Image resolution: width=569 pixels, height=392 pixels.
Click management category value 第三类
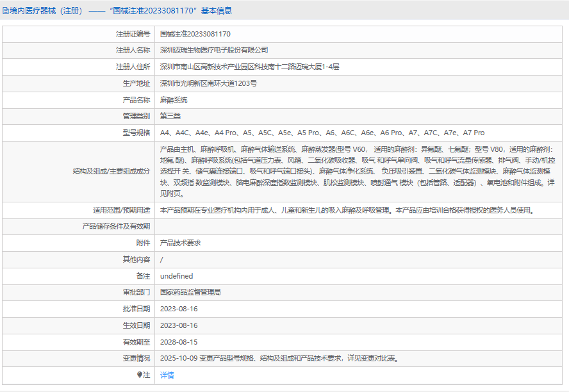click(x=170, y=116)
